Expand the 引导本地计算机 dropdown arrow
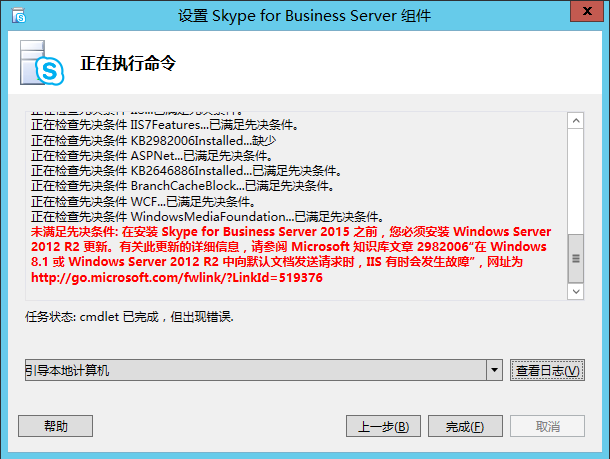This screenshot has height=459, width=610. pyautogui.click(x=494, y=371)
